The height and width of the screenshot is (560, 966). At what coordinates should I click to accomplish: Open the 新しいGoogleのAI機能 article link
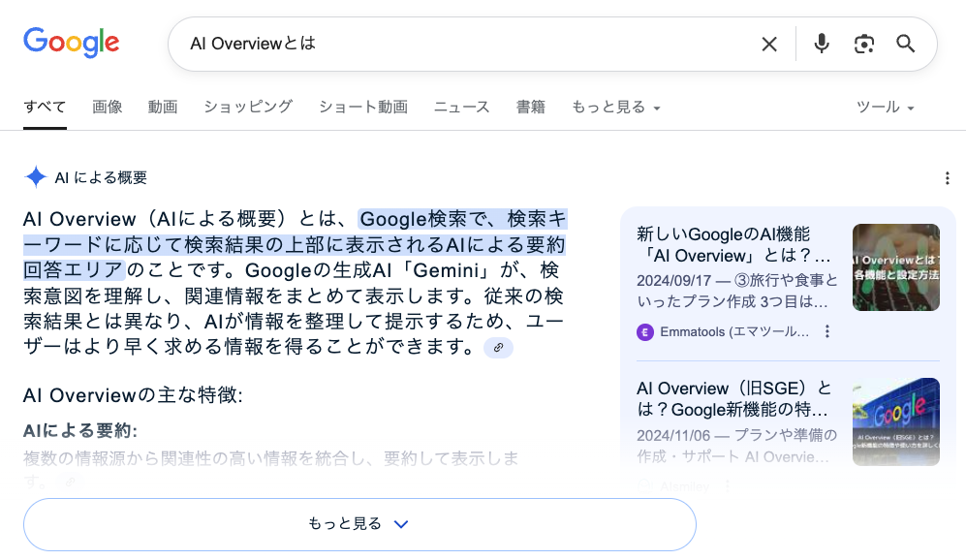[x=733, y=244]
